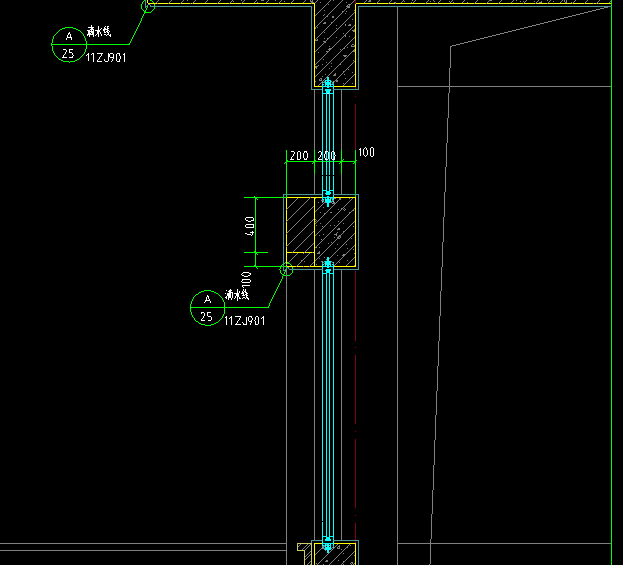Select diagonal-hatched left part of middle block
Screen dimensions: 623x565
pos(300,228)
